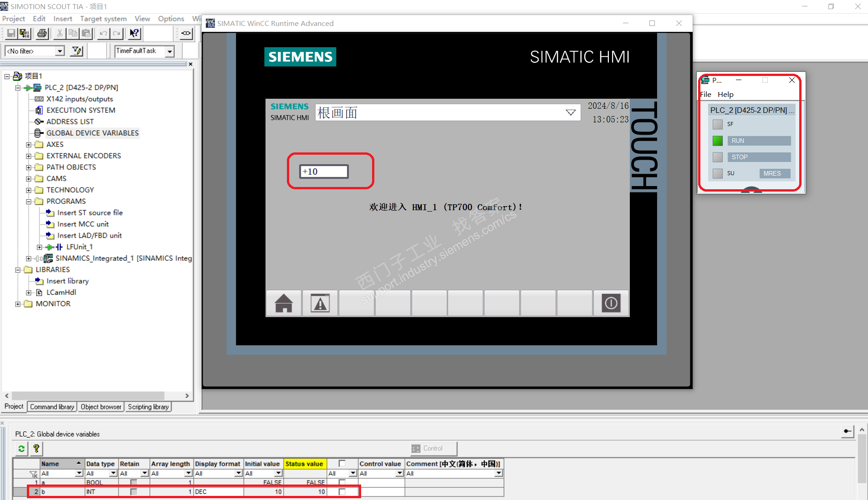The width and height of the screenshot is (868, 500).
Task: Expand the AXES folder
Action: click(29, 145)
